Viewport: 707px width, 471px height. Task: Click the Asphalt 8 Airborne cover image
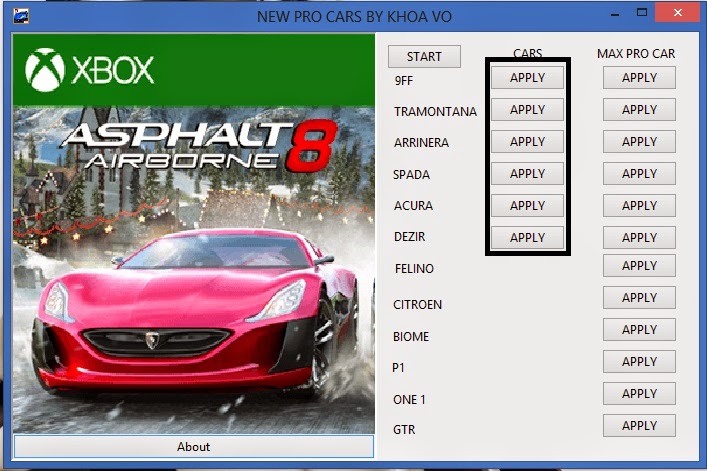[x=193, y=270]
